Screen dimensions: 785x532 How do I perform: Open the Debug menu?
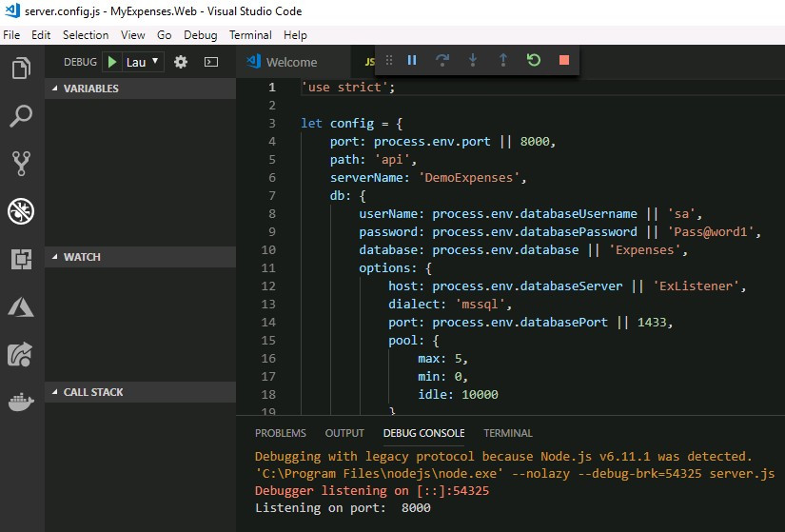pos(200,35)
